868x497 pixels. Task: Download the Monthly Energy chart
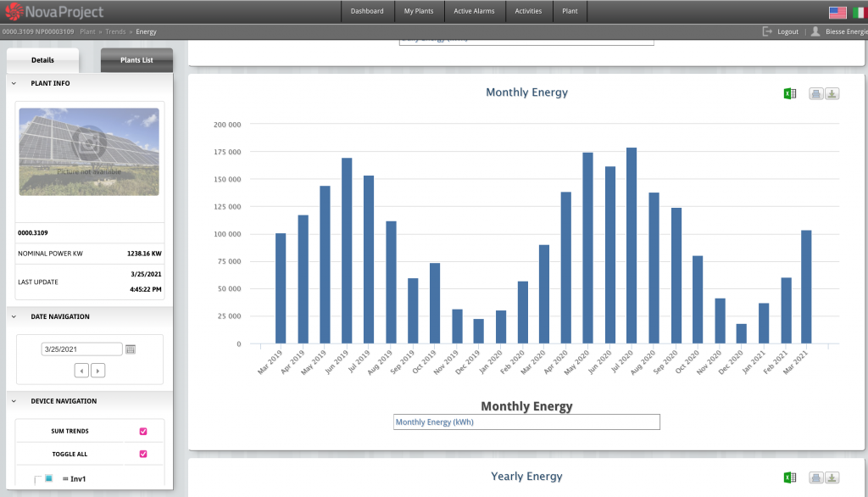pos(832,93)
